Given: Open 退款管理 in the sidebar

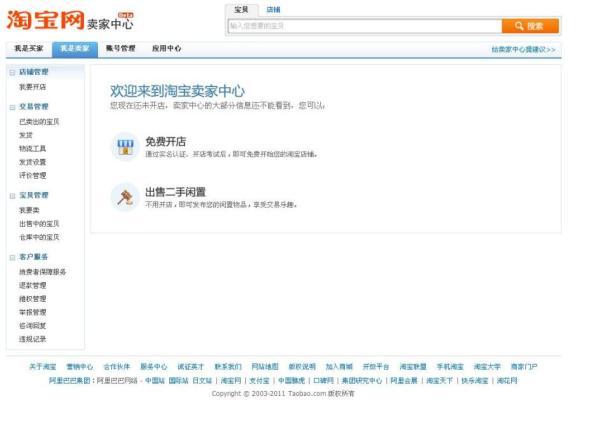Looking at the screenshot, I should pyautogui.click(x=32, y=286).
